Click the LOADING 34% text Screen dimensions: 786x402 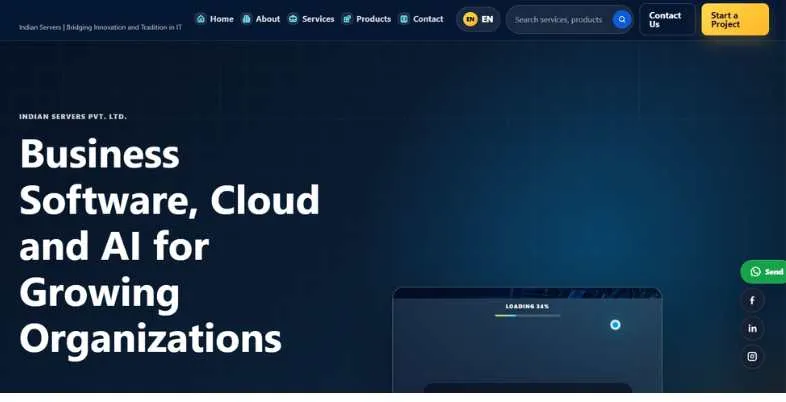(x=527, y=306)
